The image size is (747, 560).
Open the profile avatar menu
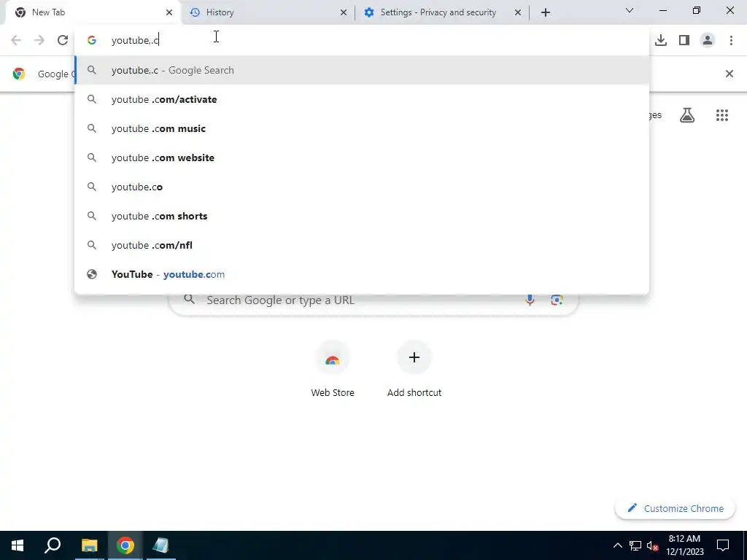(708, 41)
